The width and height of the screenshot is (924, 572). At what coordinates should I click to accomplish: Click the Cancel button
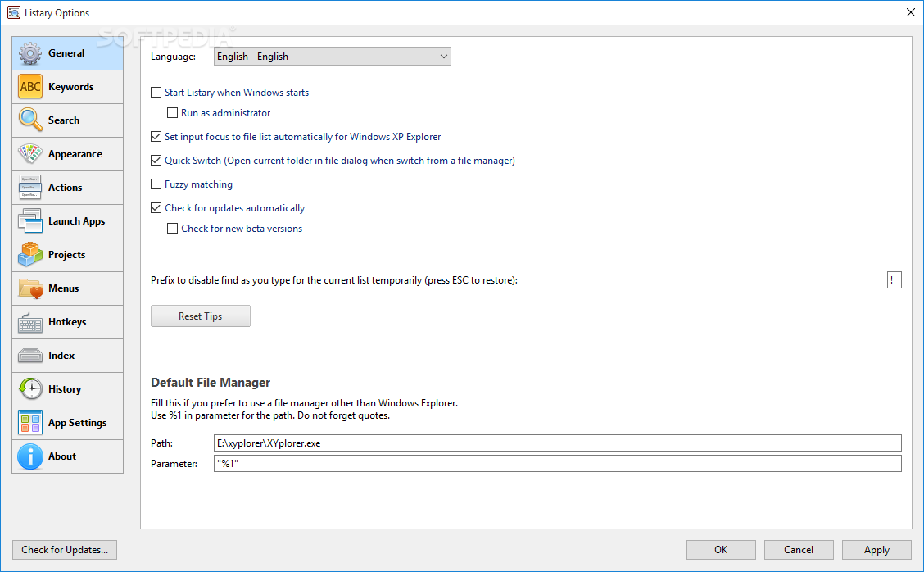click(799, 550)
